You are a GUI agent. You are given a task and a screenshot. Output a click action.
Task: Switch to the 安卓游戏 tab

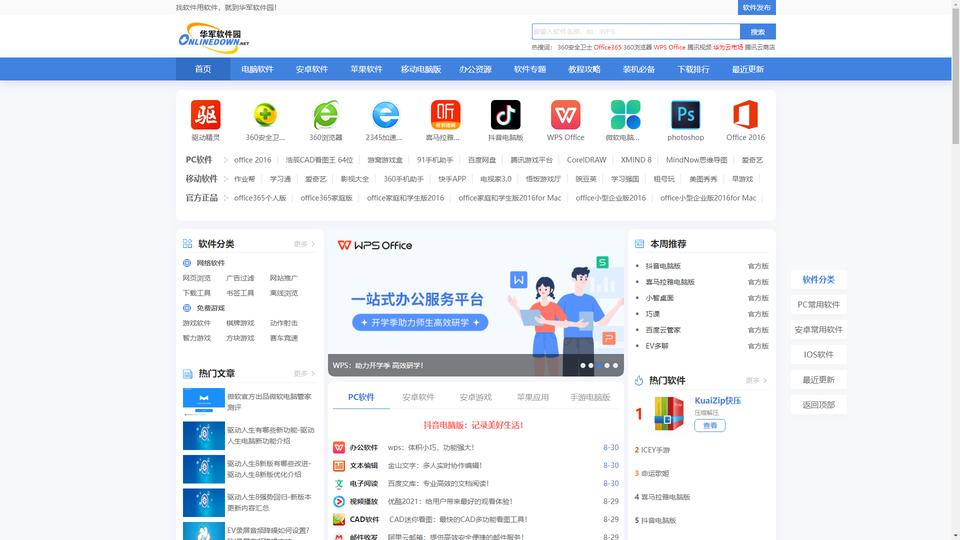476,397
